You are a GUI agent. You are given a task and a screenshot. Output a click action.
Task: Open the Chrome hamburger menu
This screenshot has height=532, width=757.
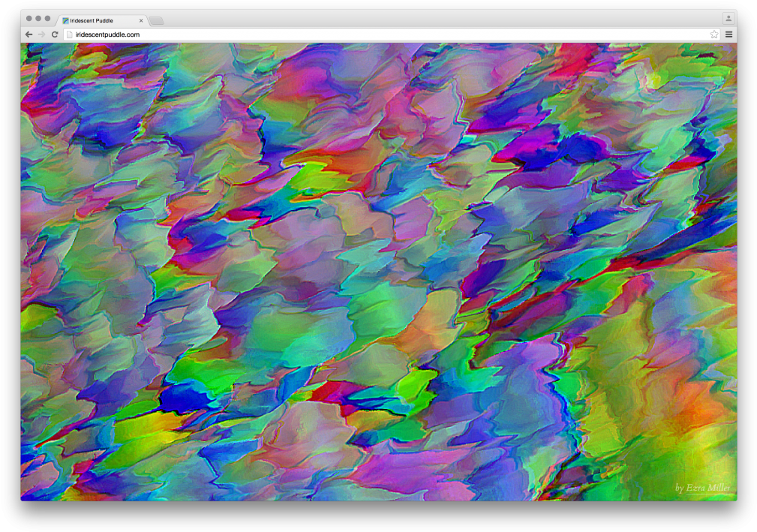pos(728,35)
